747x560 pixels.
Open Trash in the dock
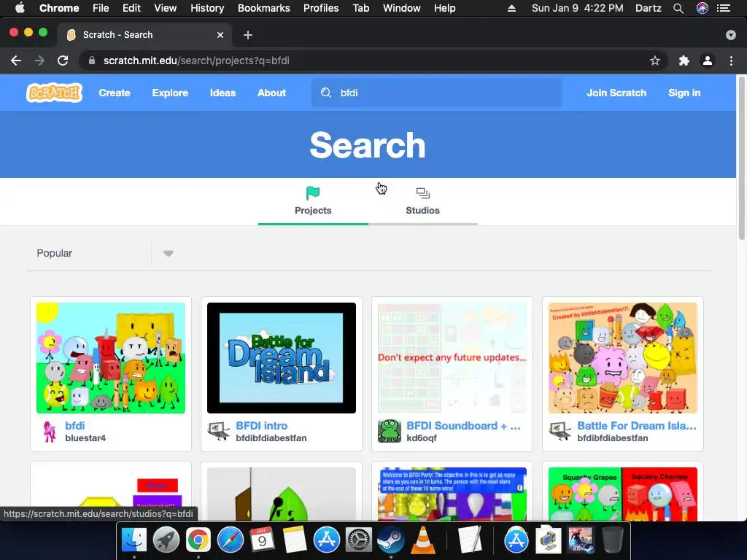click(x=613, y=540)
